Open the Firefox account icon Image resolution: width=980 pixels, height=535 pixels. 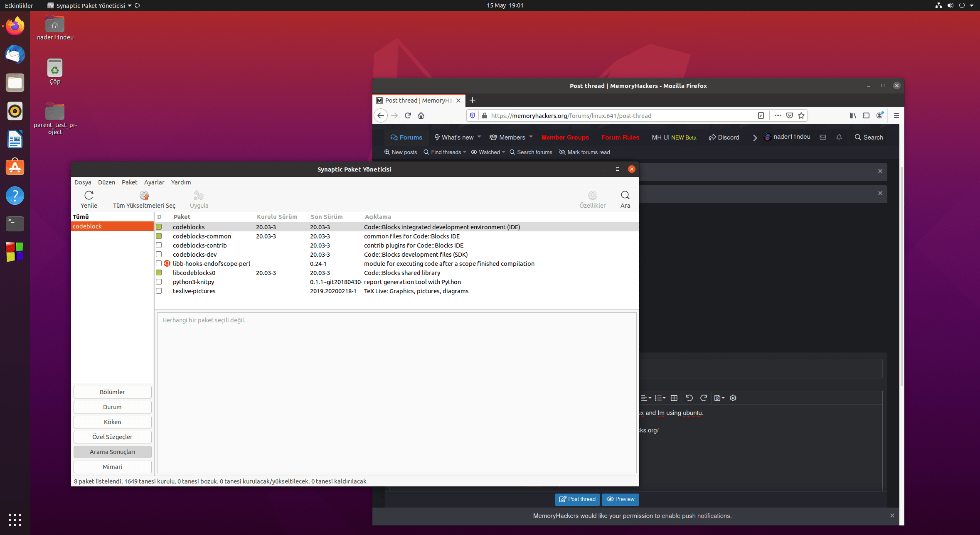tap(879, 115)
